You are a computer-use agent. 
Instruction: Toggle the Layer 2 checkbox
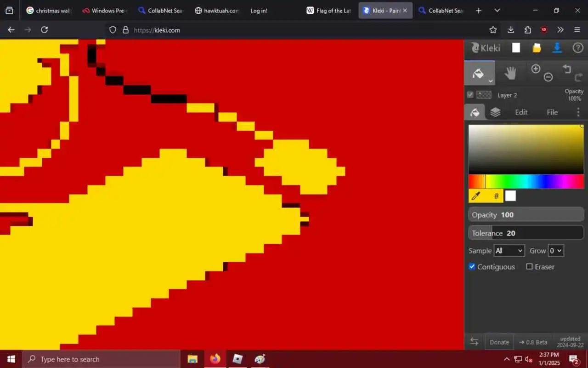[x=470, y=95]
